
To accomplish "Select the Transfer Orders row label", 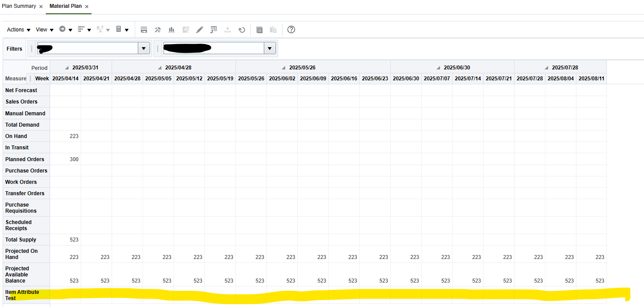I will pyautogui.click(x=25, y=193).
